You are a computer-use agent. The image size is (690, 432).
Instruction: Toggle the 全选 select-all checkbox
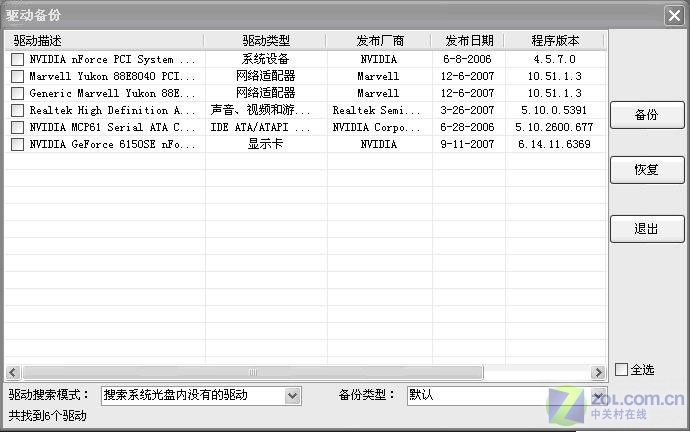pos(621,369)
